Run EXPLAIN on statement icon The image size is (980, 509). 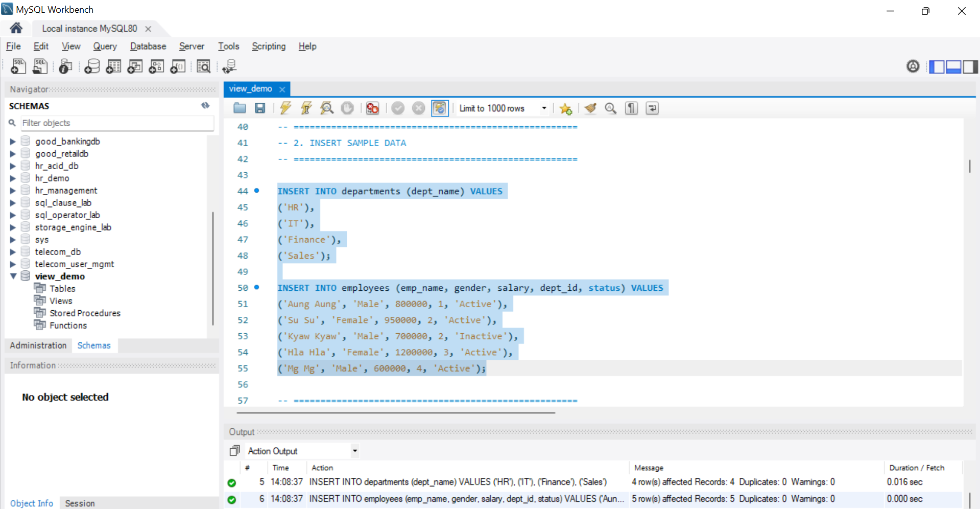tap(327, 108)
